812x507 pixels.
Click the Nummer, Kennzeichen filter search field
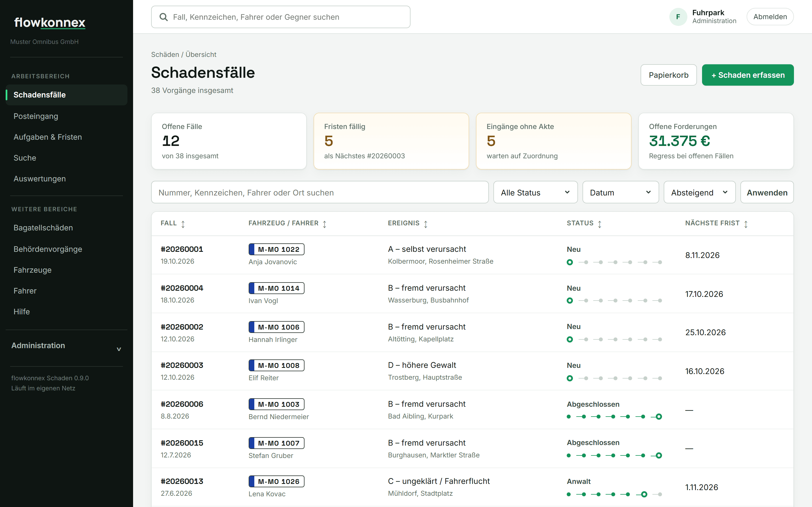click(x=320, y=192)
